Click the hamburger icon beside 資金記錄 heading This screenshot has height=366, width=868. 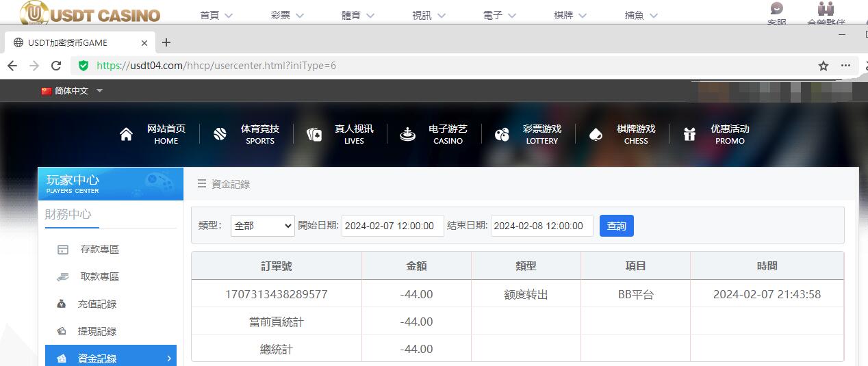coord(202,184)
